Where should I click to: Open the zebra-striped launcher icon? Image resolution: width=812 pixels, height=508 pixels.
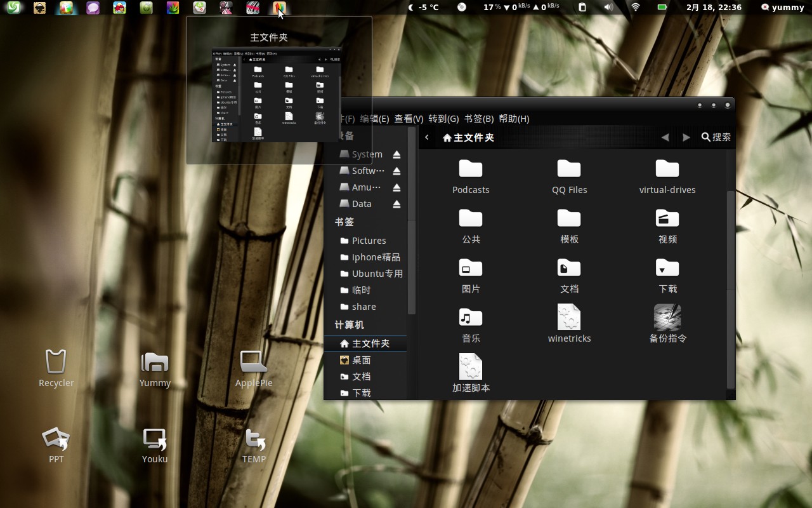(253, 8)
